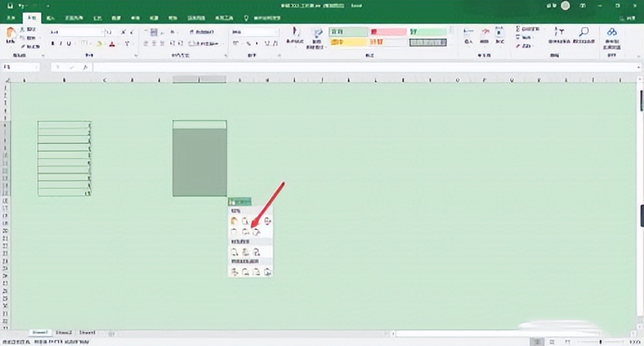Image resolution: width=644 pixels, height=346 pixels.
Task: Click the Baidu Netdisk save icon
Action: [612, 38]
